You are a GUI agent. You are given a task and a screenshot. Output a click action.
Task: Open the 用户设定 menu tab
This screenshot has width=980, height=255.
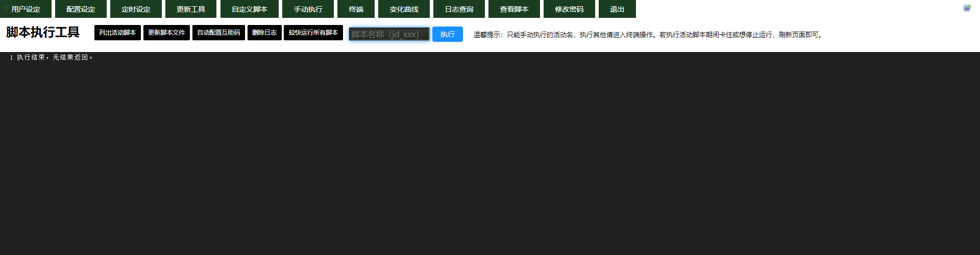26,9
